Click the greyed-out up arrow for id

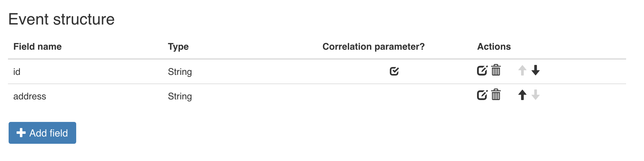pos(522,71)
